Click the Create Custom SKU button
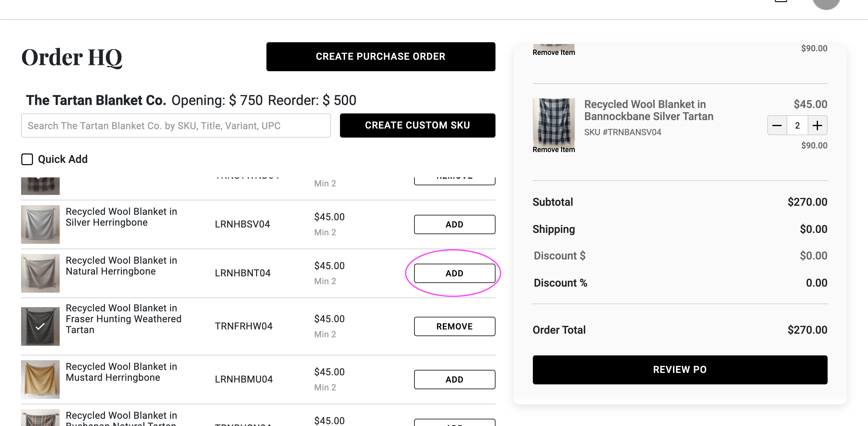The width and height of the screenshot is (868, 426). coord(417,126)
